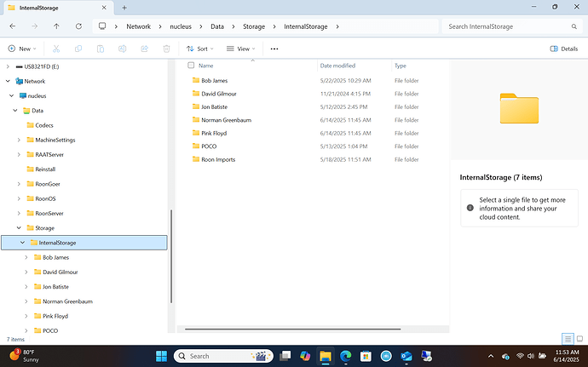
Task: Switch to details list view layout
Action: (568, 339)
